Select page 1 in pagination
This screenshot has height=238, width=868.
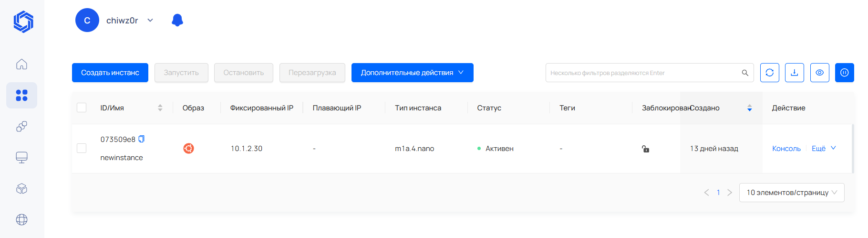(718, 193)
